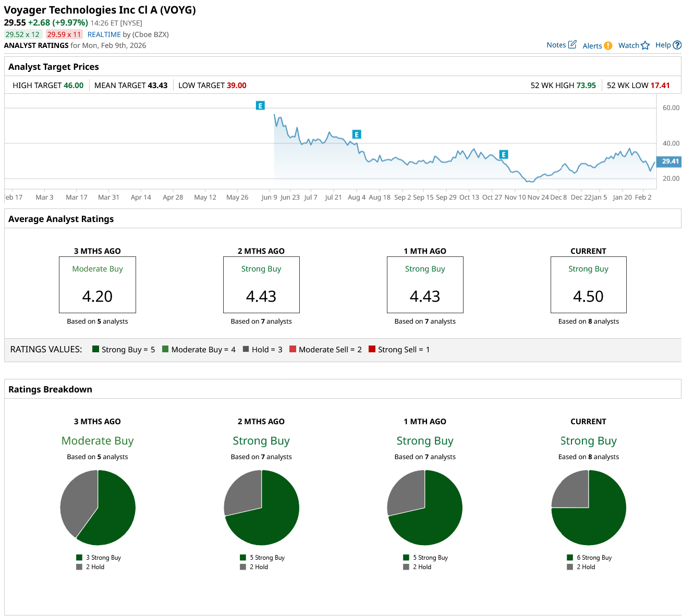Click the Moderate Buy = 4 legend swatch
Screen dimensions: 682x616
165,349
